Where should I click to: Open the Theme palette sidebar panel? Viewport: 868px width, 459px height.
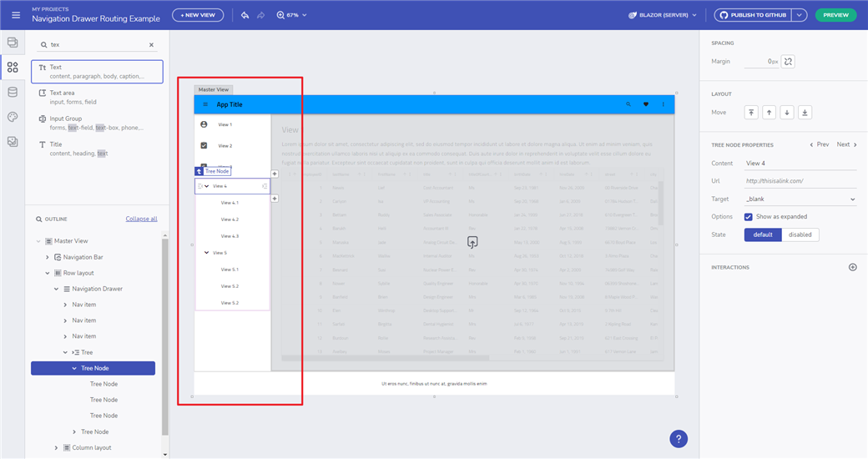(x=13, y=117)
